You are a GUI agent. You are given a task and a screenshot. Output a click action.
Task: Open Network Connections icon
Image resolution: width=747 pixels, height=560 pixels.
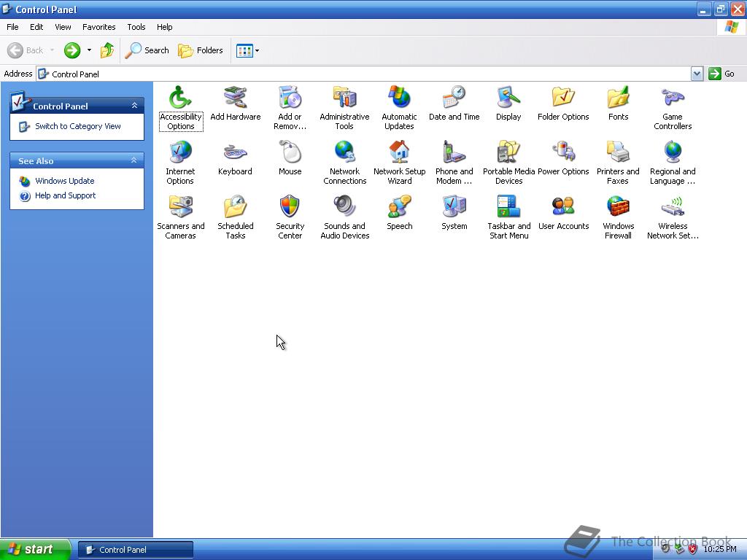[344, 152]
